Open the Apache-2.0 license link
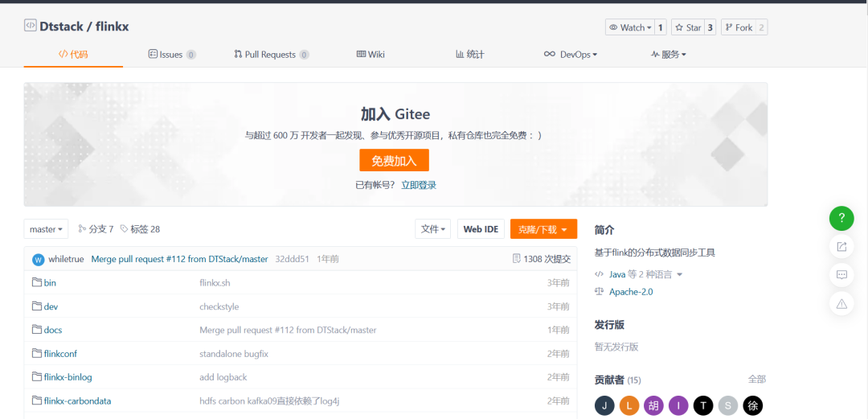 click(631, 291)
